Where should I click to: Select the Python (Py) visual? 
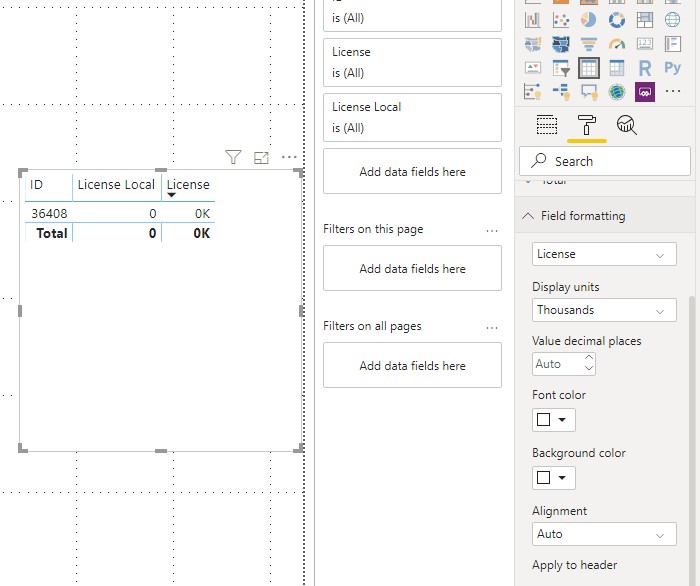672,68
